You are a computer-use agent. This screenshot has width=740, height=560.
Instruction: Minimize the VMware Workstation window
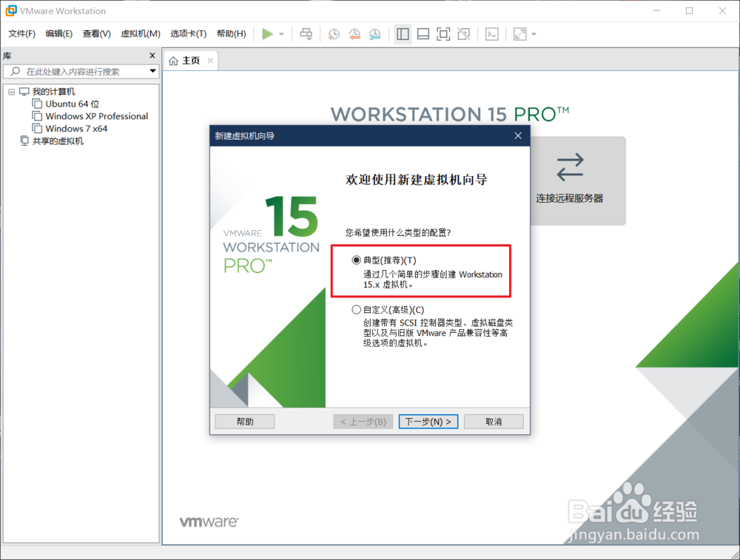click(x=656, y=11)
